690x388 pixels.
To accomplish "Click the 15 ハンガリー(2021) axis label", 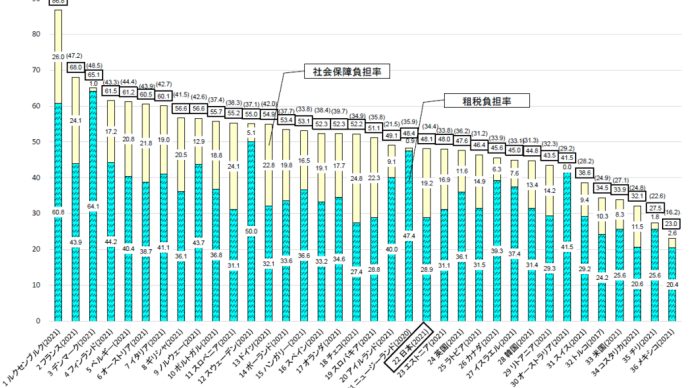I will [x=280, y=355].
